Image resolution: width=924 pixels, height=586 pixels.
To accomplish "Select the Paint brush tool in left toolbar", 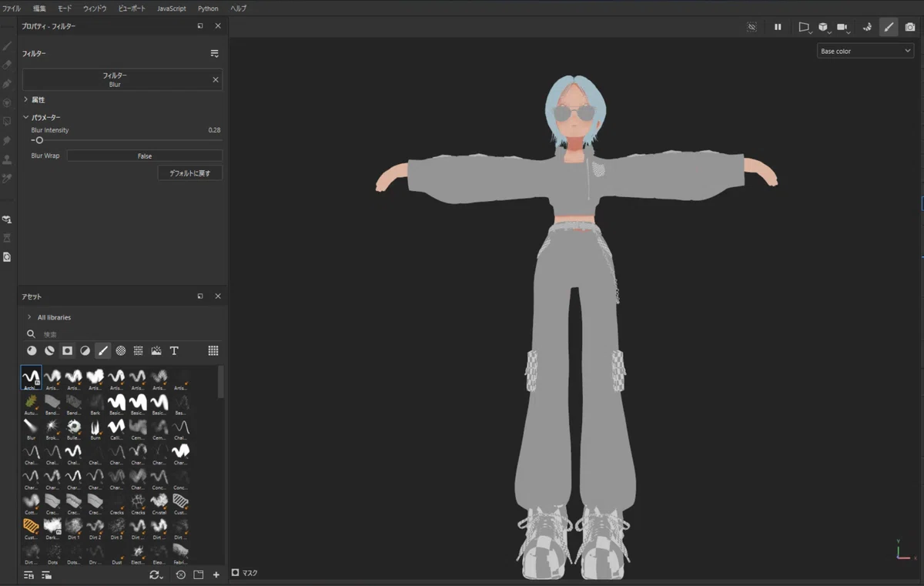I will (7, 46).
